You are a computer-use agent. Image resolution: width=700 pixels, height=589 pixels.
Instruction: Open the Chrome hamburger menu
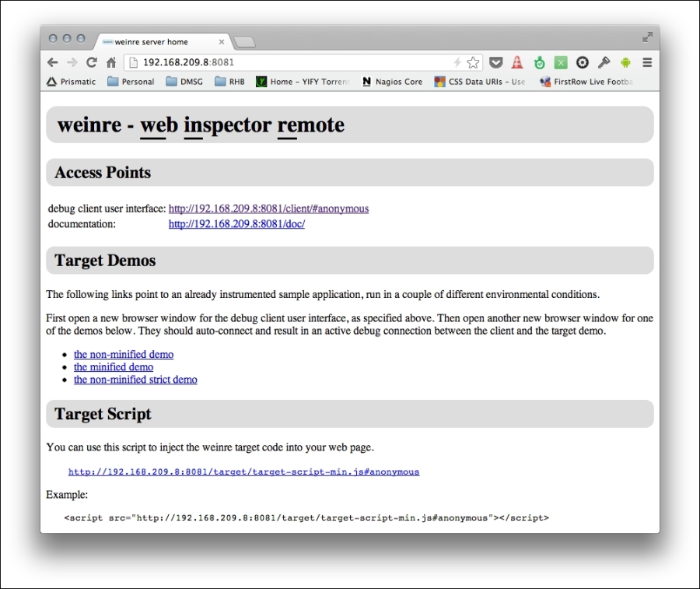(x=647, y=62)
